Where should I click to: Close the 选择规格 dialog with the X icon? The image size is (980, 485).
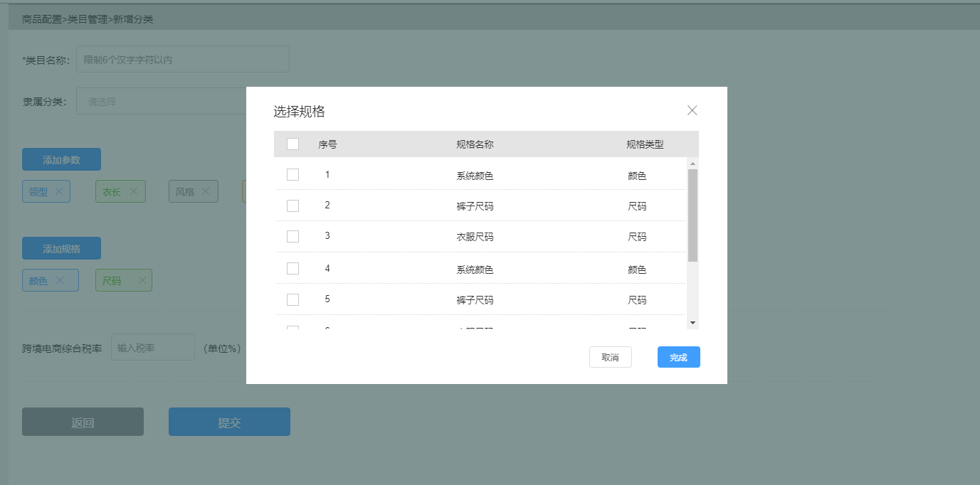692,110
